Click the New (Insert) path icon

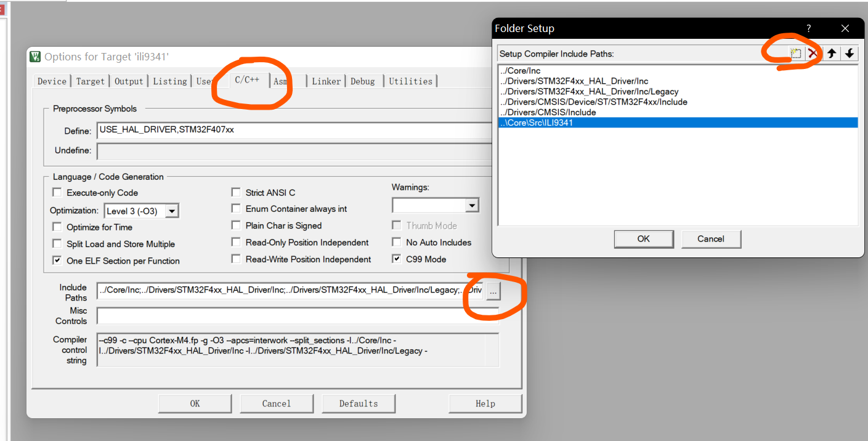(796, 54)
